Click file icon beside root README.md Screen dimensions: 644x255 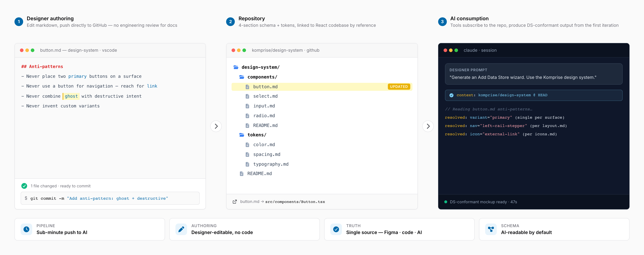coord(241,173)
